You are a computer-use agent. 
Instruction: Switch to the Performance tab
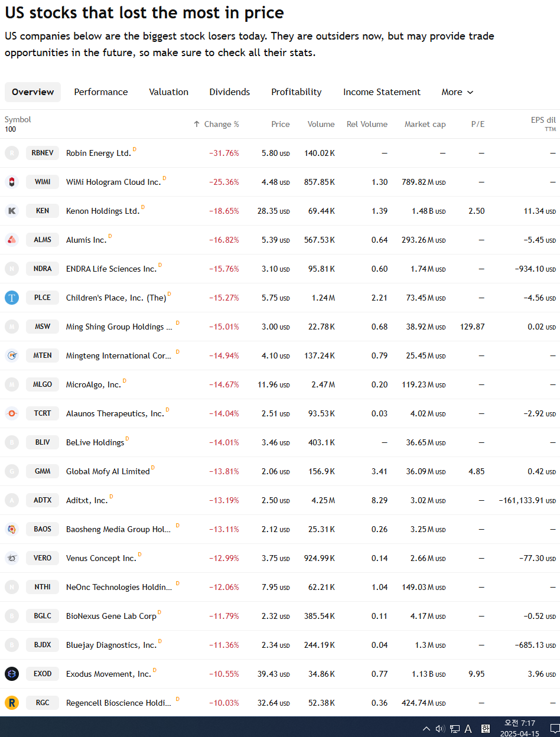[x=101, y=92]
